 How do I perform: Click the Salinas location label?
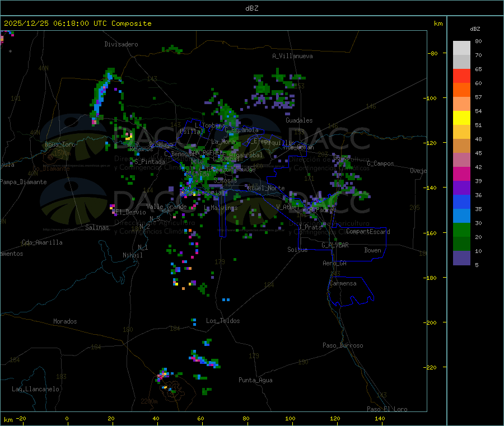click(97, 227)
